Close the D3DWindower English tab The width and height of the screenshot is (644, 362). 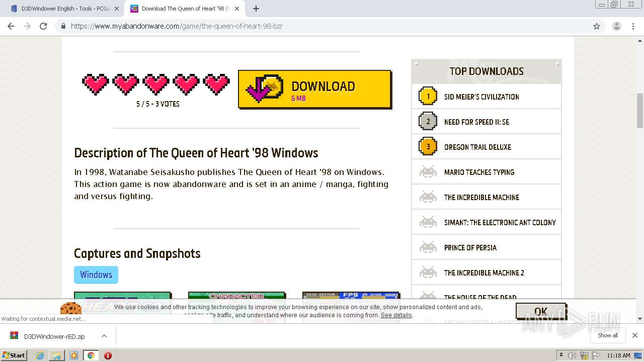(x=116, y=9)
